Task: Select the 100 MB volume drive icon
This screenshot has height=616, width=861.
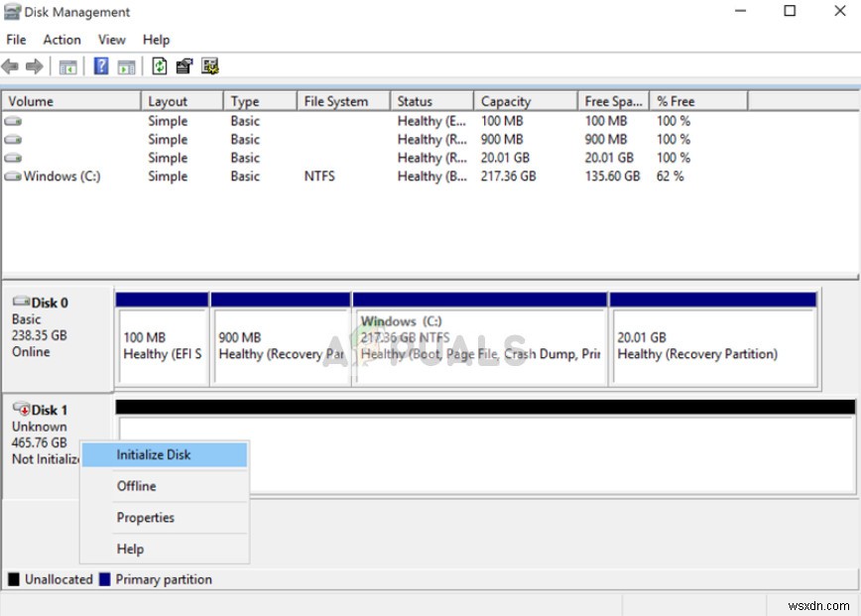Action: pos(13,121)
